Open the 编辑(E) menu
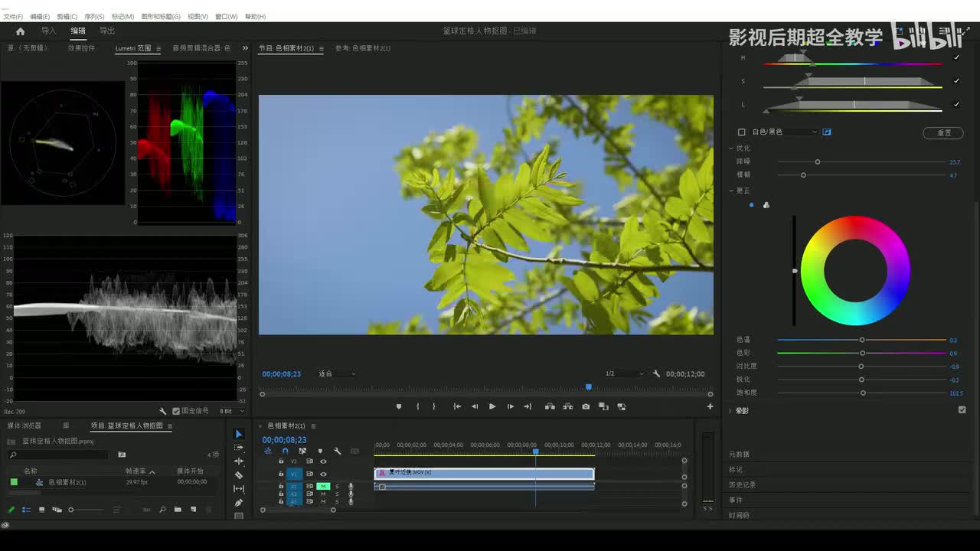The height and width of the screenshot is (551, 980). click(x=40, y=16)
